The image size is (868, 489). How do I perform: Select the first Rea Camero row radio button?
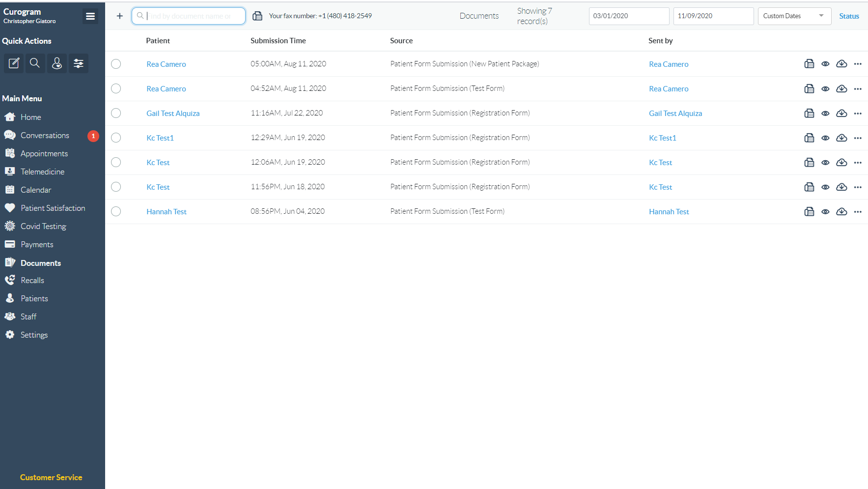point(116,64)
